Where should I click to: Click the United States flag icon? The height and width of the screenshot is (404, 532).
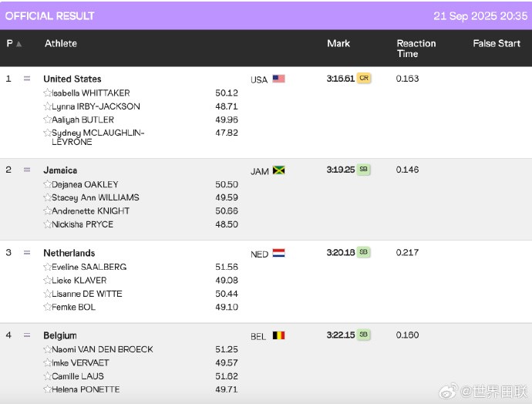point(278,79)
